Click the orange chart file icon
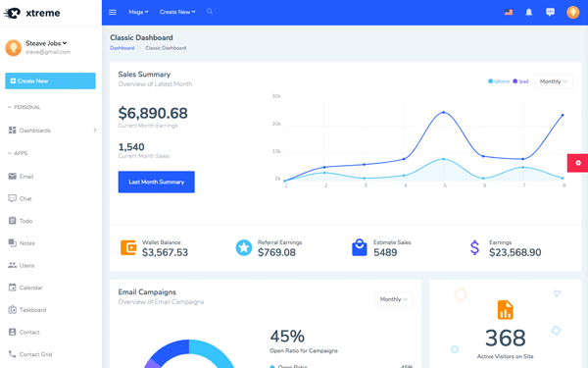The width and height of the screenshot is (588, 368). point(505,310)
